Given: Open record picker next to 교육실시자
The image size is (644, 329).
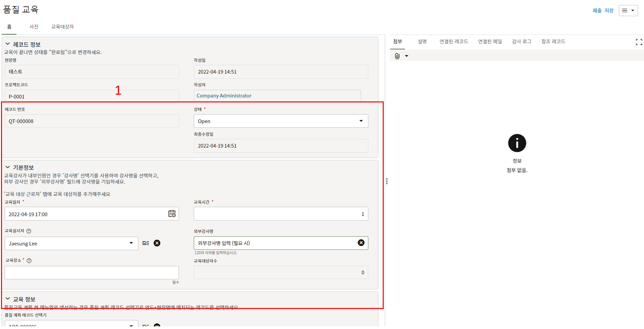Looking at the screenshot, I should [x=146, y=243].
